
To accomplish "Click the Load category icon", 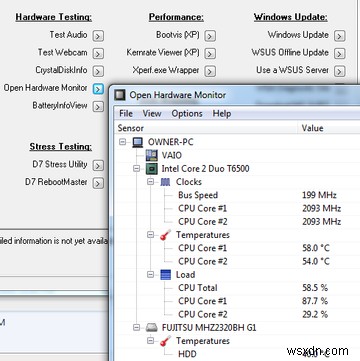I will point(166,275).
